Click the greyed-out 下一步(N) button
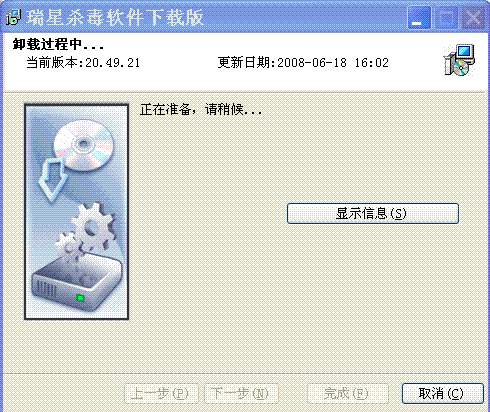Viewport: 490px width, 412px height. click(241, 394)
